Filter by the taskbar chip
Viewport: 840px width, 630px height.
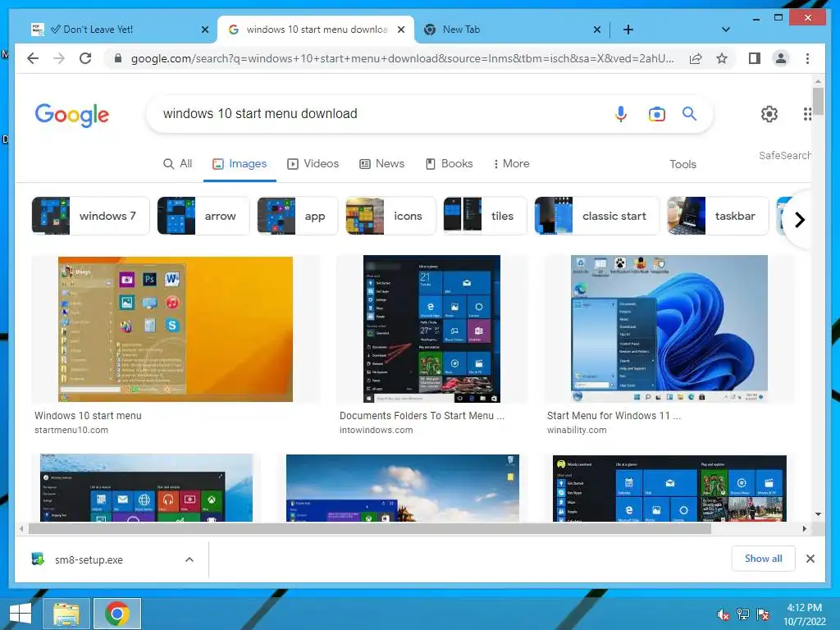(x=718, y=216)
